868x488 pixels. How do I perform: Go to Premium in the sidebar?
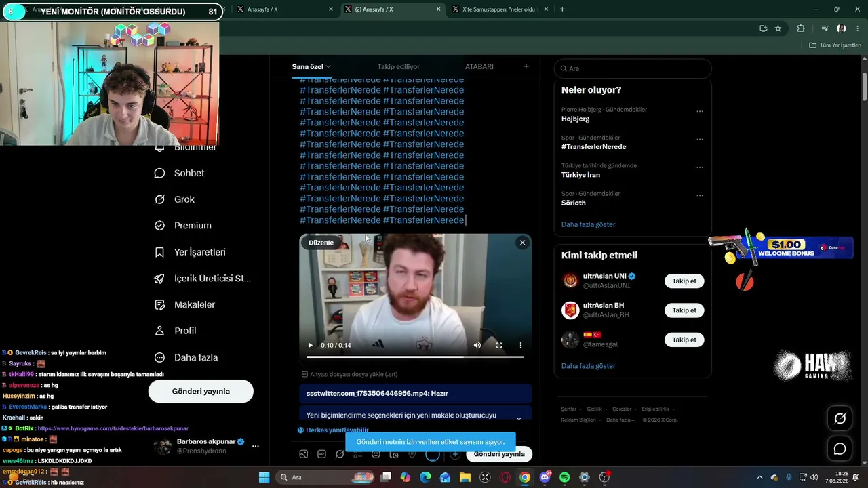pos(183,226)
